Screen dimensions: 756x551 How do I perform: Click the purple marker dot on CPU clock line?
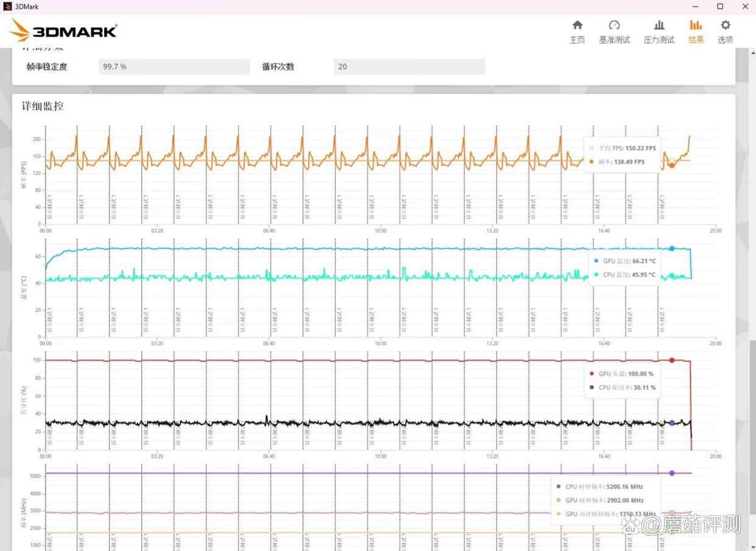coord(672,473)
